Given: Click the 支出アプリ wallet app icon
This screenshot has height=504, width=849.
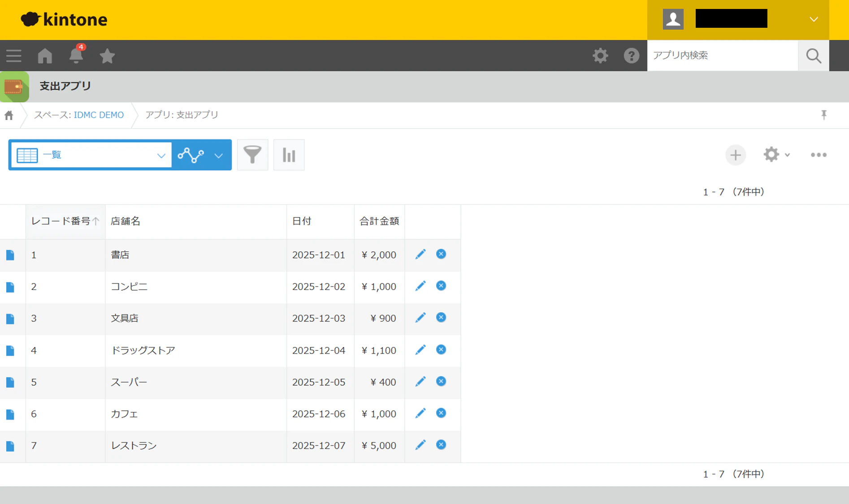Looking at the screenshot, I should tap(14, 86).
